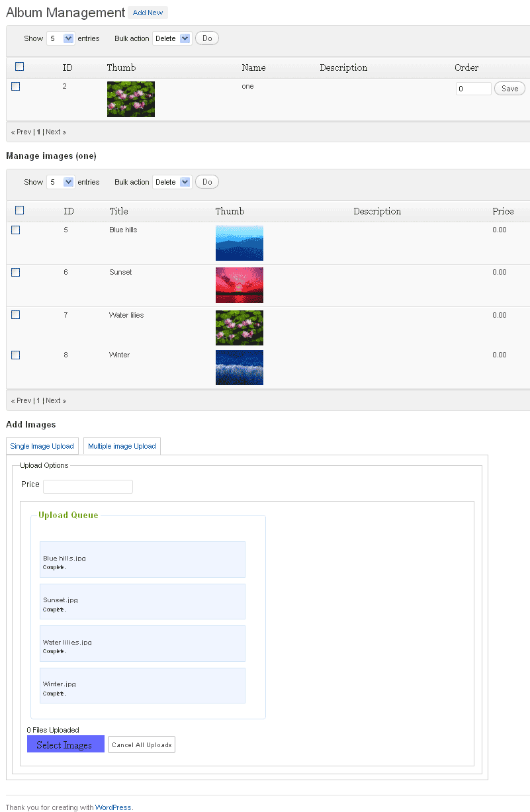Click the Blue hills image thumbnail
The height and width of the screenshot is (812, 530).
point(240,243)
